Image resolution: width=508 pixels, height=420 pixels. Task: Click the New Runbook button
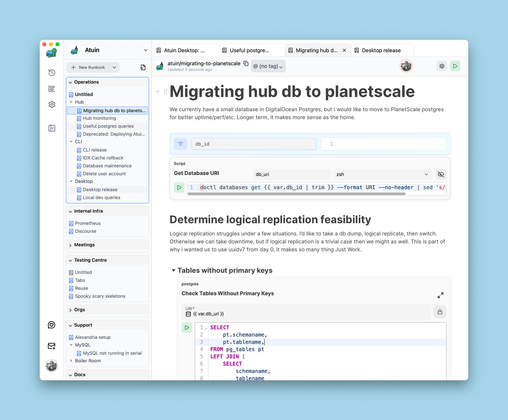88,67
